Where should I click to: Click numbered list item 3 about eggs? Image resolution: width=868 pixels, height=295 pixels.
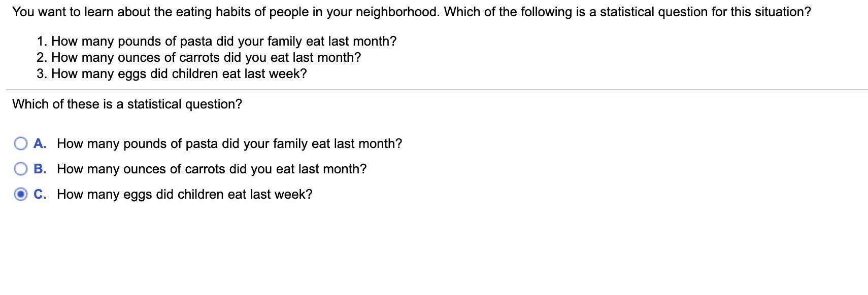[172, 74]
